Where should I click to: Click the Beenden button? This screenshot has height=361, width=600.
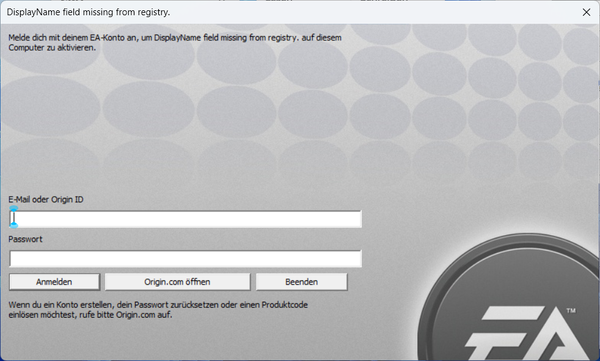(302, 282)
